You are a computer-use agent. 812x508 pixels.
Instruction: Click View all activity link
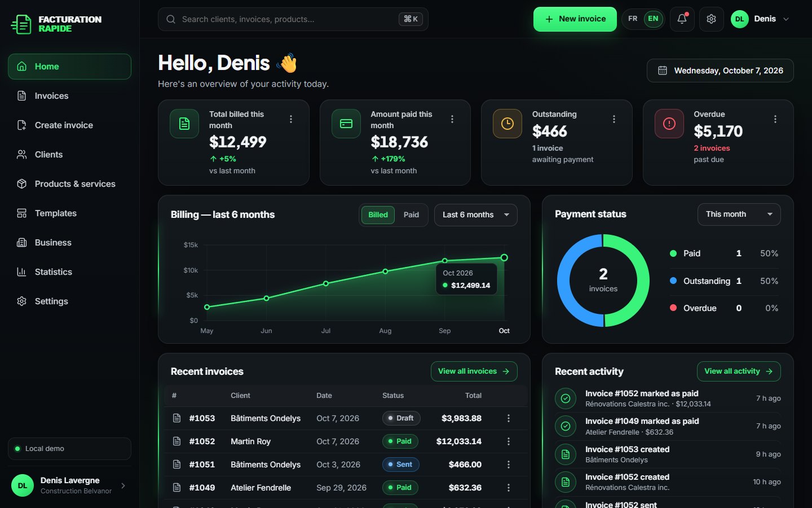coord(739,371)
